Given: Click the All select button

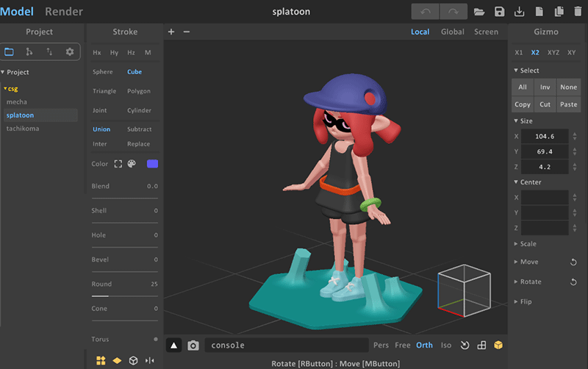Looking at the screenshot, I should pyautogui.click(x=523, y=87).
